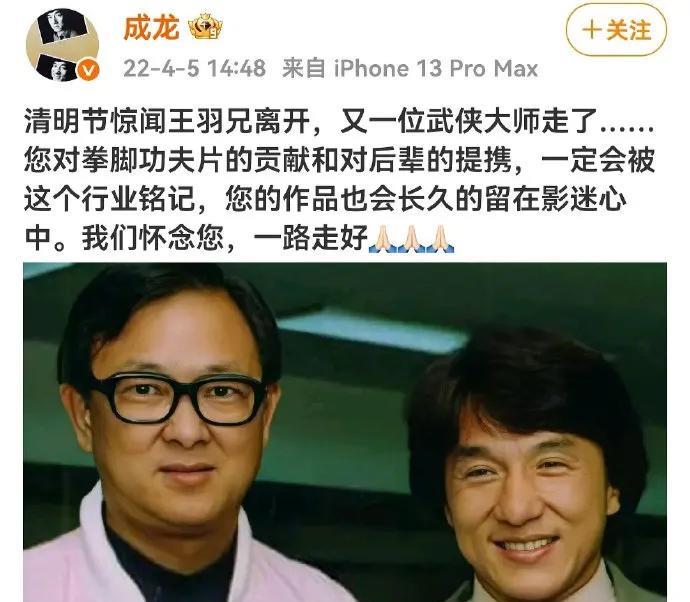
Task: Click the 22-4-5 14:48 timestamp
Action: pos(194,69)
